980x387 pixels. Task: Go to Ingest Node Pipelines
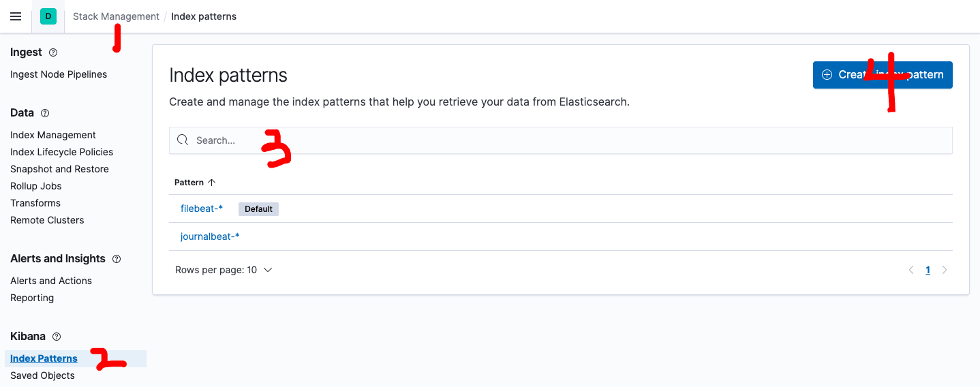[x=59, y=74]
